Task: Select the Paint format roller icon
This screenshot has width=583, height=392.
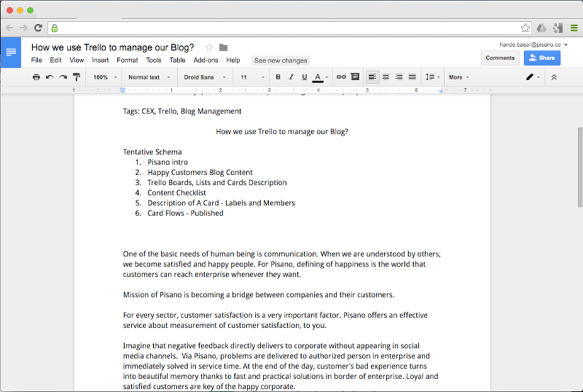Action: pyautogui.click(x=77, y=77)
